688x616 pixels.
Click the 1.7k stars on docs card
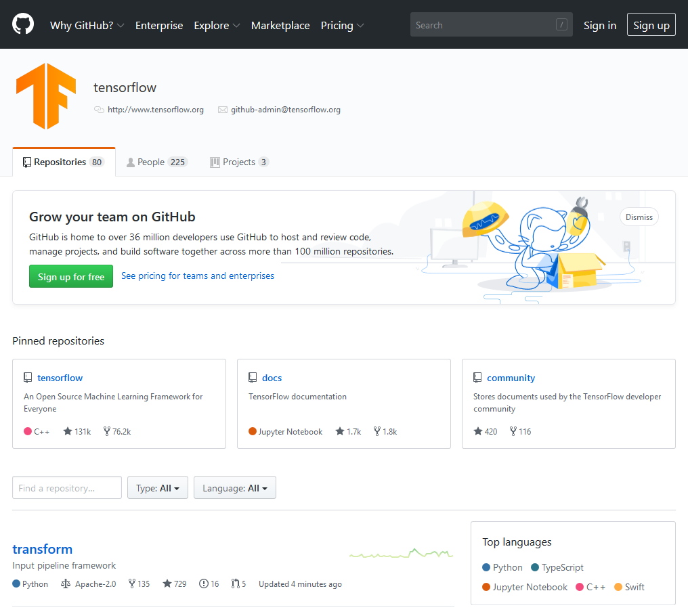click(348, 431)
